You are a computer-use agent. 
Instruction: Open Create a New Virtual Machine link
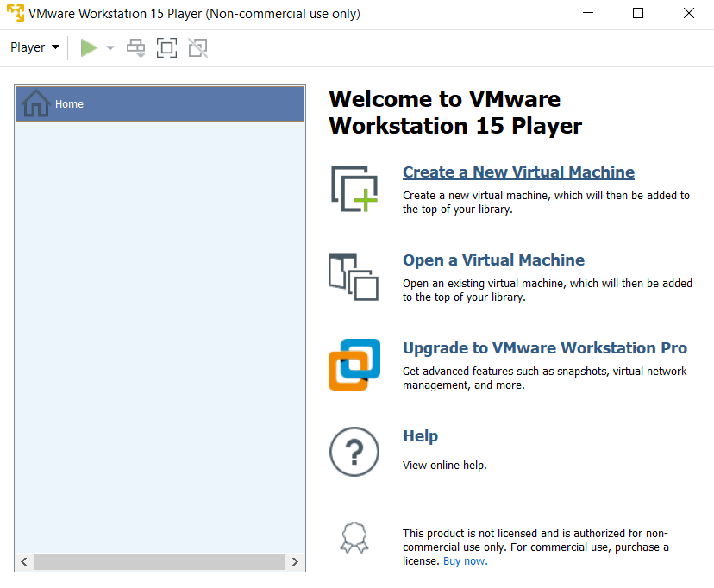[518, 172]
